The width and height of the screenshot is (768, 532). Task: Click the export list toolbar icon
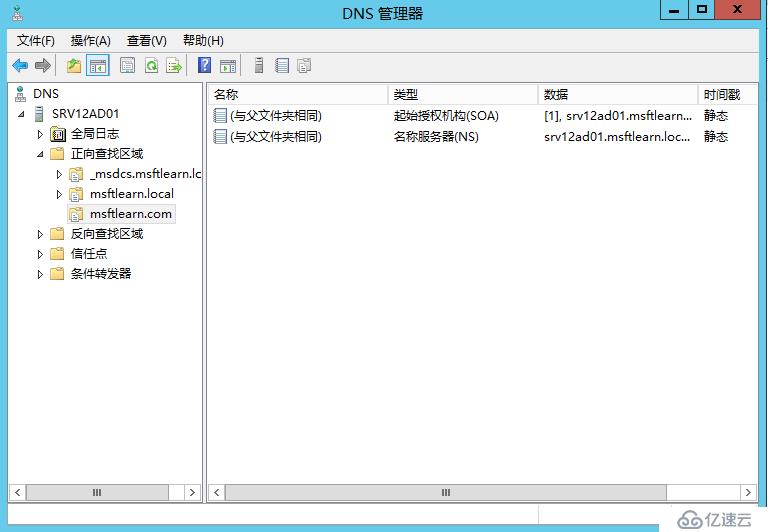coord(174,66)
